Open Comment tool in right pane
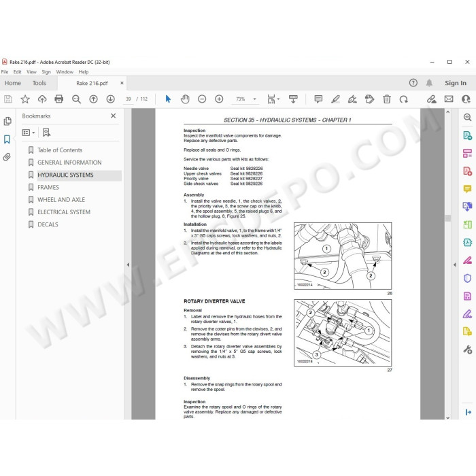Image resolution: width=476 pixels, height=476 pixels. [468, 189]
